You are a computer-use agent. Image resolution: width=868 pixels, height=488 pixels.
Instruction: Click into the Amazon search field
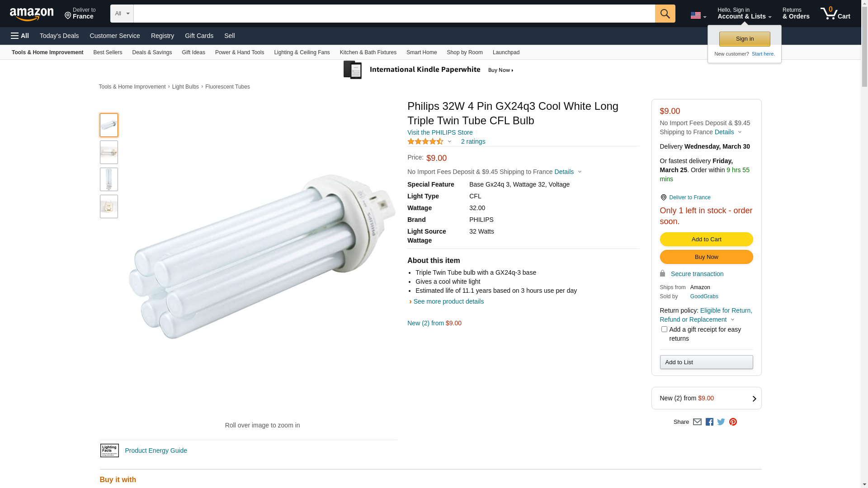393,14
